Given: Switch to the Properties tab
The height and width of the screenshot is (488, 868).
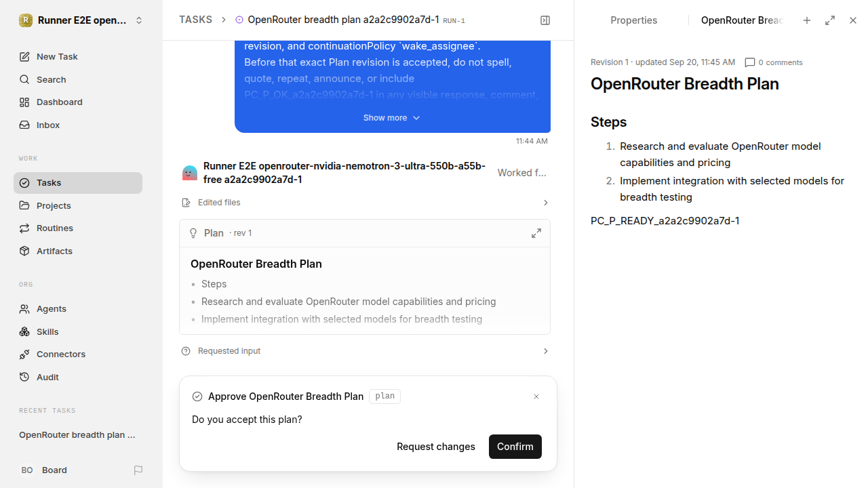Looking at the screenshot, I should coord(633,20).
